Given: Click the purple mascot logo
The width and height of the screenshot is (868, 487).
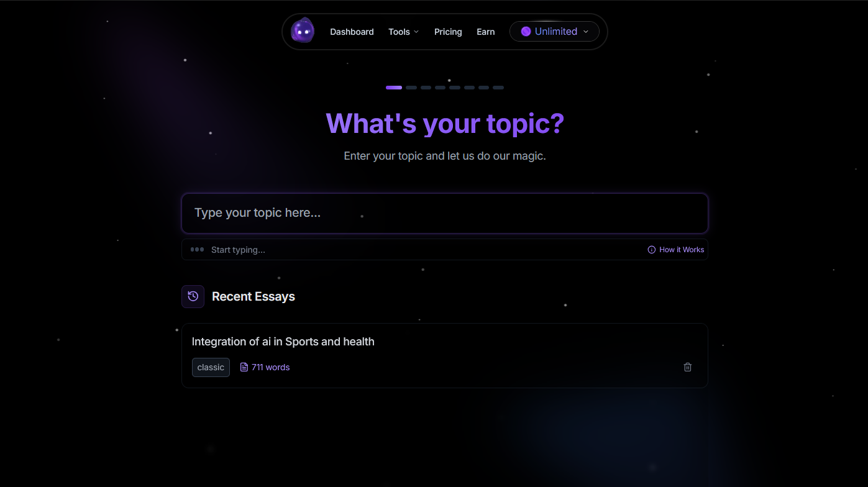Looking at the screenshot, I should point(303,31).
